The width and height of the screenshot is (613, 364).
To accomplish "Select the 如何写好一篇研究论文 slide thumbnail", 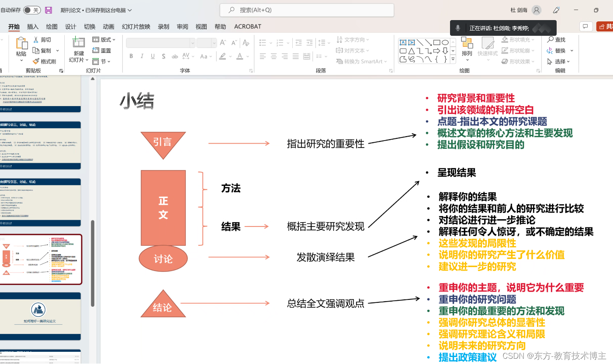I will [40, 316].
